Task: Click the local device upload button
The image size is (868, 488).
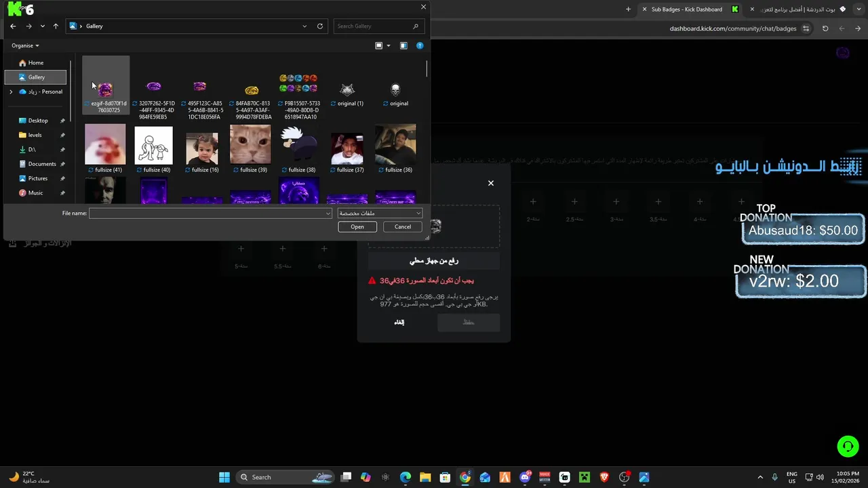Action: 434,261
